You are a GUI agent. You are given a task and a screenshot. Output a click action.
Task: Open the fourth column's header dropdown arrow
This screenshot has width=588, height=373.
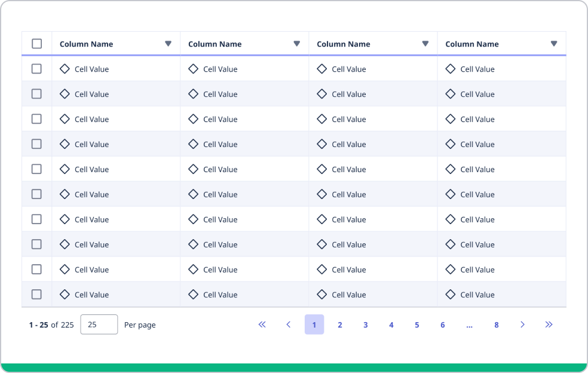[x=555, y=44]
